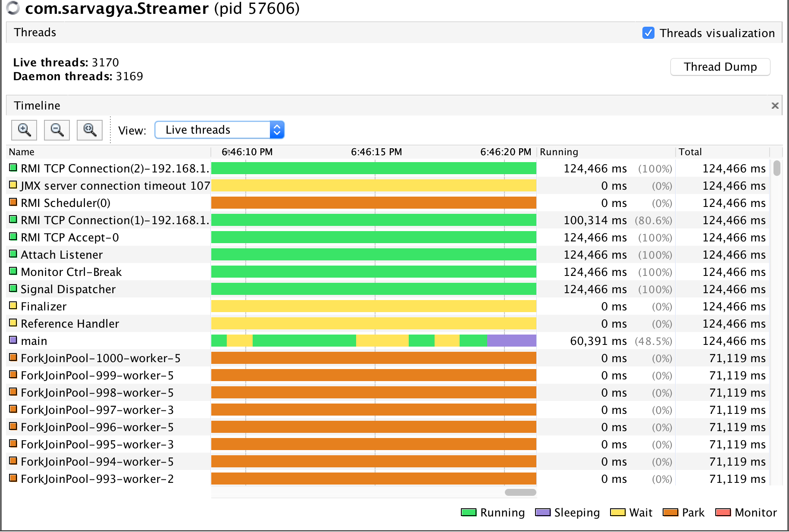The width and height of the screenshot is (789, 532).
Task: Click the Fit to Width zoom icon
Action: [x=90, y=130]
